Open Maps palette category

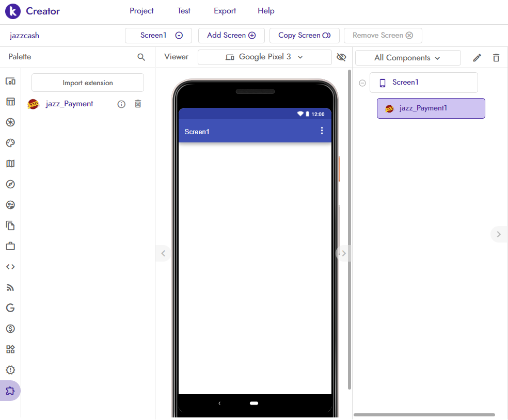coord(10,164)
